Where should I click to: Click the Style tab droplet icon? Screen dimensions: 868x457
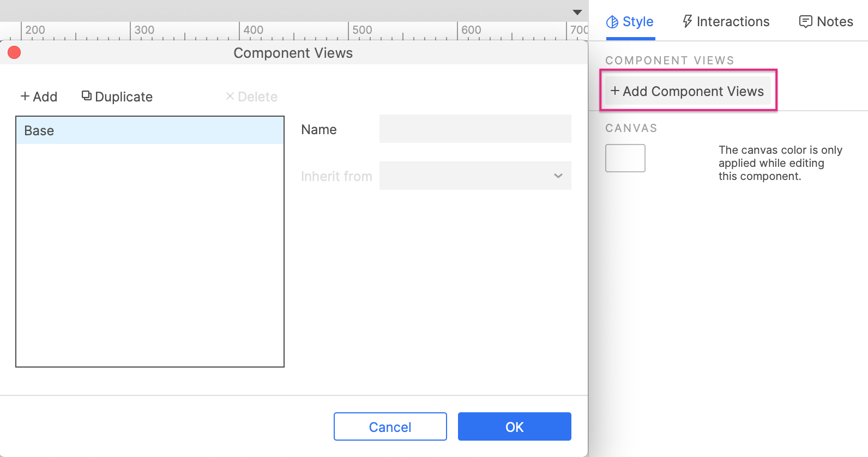(x=612, y=22)
